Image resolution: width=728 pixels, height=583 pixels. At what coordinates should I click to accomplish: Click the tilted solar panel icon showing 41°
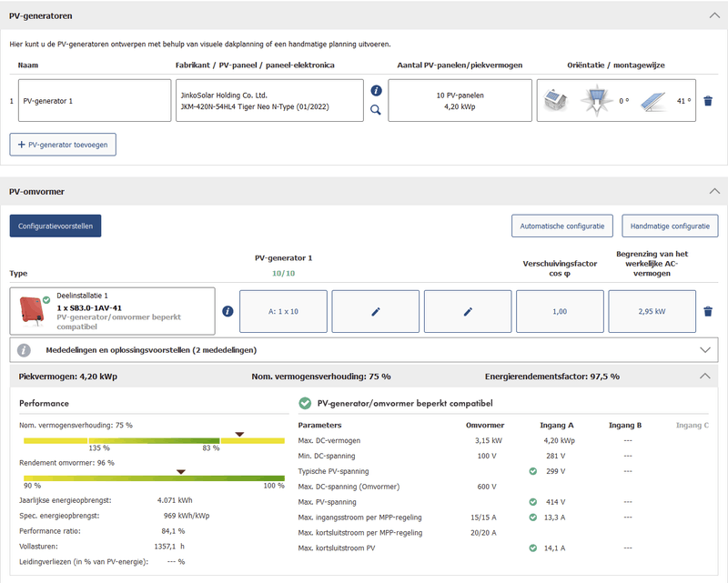(652, 101)
